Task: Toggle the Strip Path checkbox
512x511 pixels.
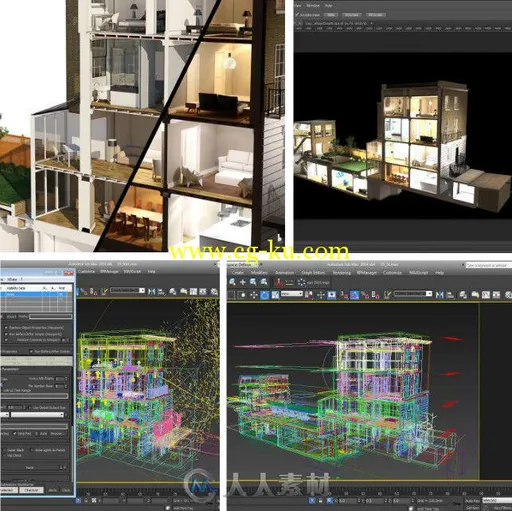Action: [x=15, y=434]
